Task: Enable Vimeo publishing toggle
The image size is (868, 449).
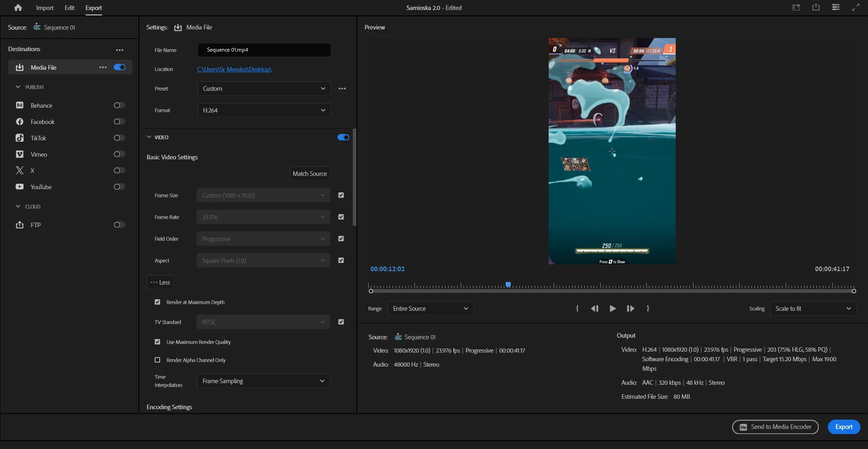Action: pos(119,154)
